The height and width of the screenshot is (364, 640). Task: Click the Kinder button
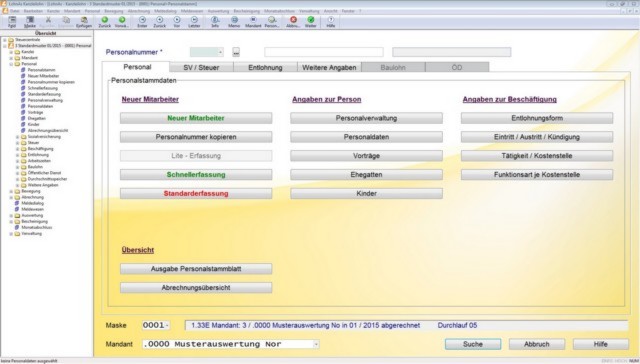coord(367,193)
